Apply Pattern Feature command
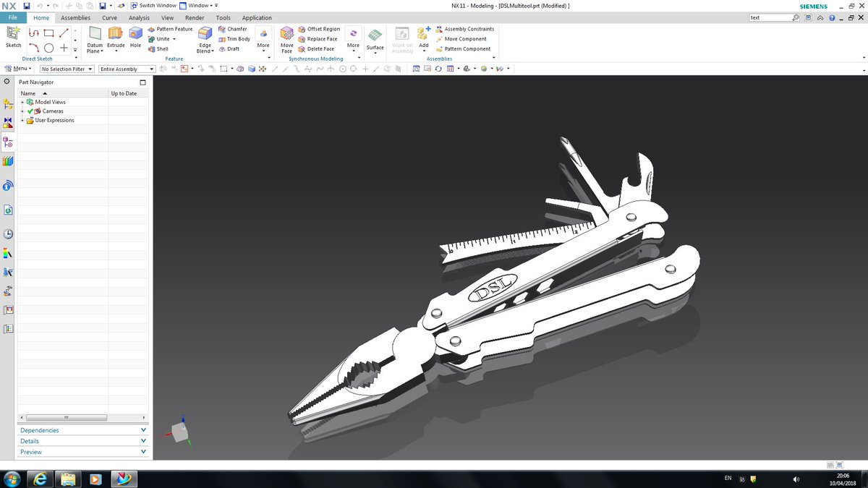This screenshot has width=868, height=488. pyautogui.click(x=170, y=29)
